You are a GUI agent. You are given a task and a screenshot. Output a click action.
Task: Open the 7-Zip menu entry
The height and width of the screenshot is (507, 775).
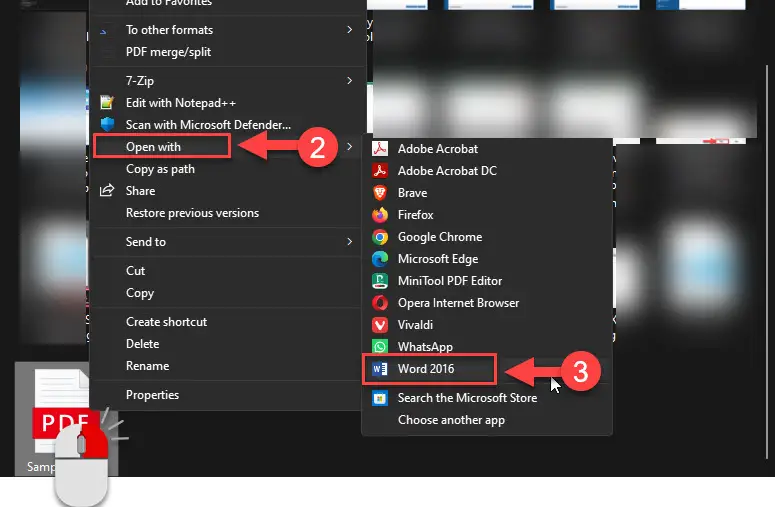point(227,81)
